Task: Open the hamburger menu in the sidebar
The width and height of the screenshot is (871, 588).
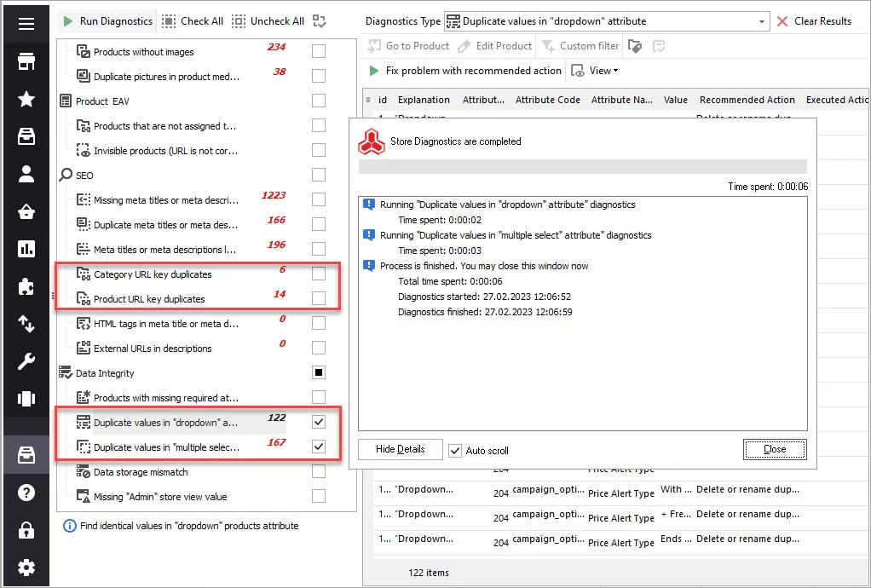Action: click(26, 24)
